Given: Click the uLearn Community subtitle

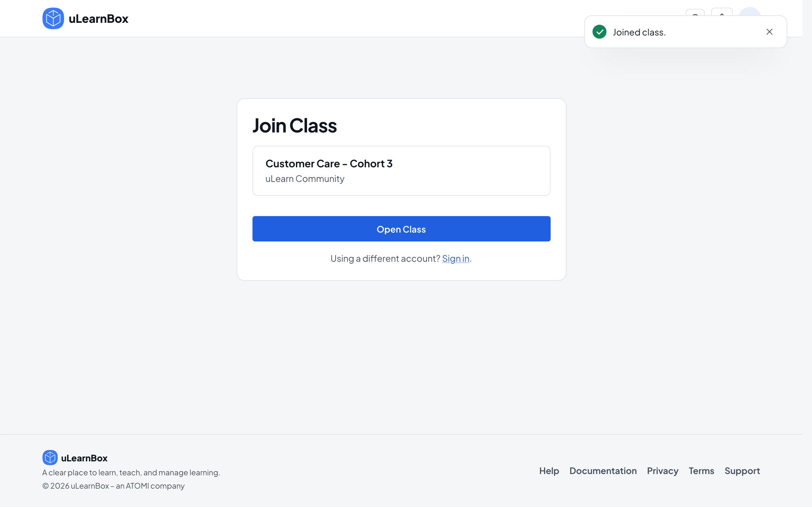Looking at the screenshot, I should [305, 179].
